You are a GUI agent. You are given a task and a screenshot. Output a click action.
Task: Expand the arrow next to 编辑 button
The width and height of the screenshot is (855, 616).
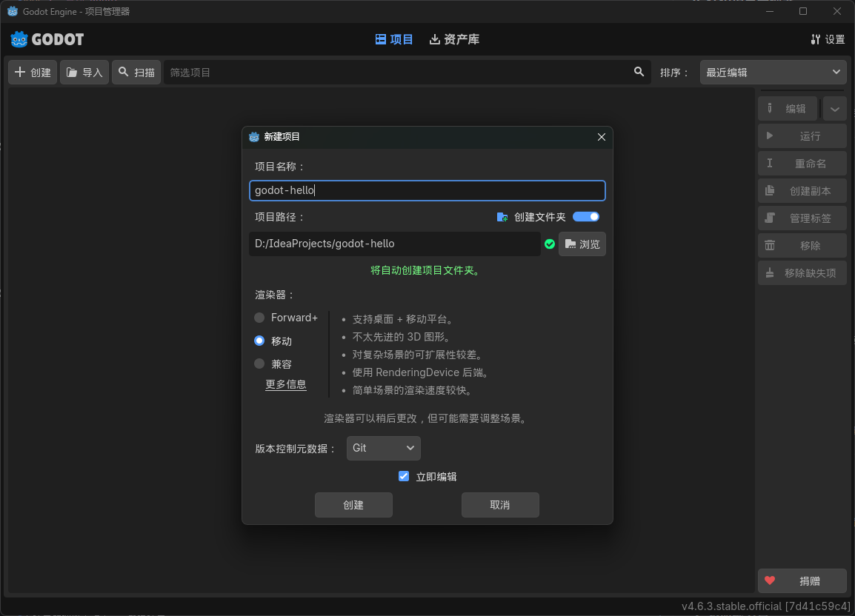[835, 109]
